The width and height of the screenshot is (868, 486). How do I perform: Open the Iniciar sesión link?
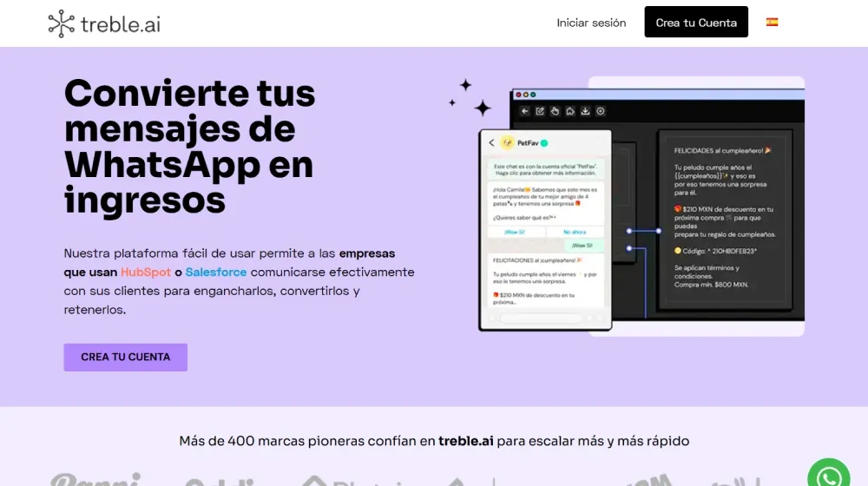(591, 23)
